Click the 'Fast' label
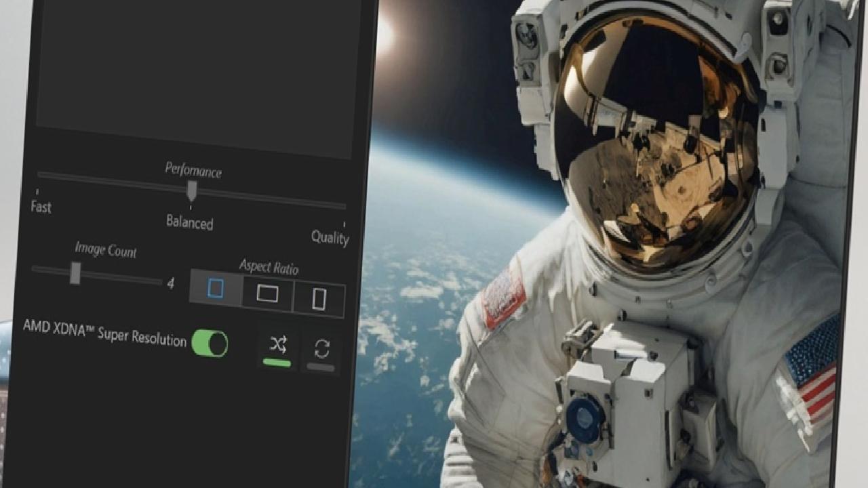Viewport: 868px width, 488px height. 41,207
